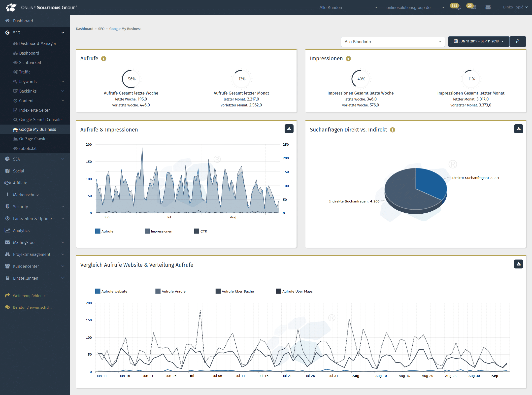This screenshot has width=532, height=395.
Task: Toggle Aufrufe website legend entry
Action: (111, 291)
